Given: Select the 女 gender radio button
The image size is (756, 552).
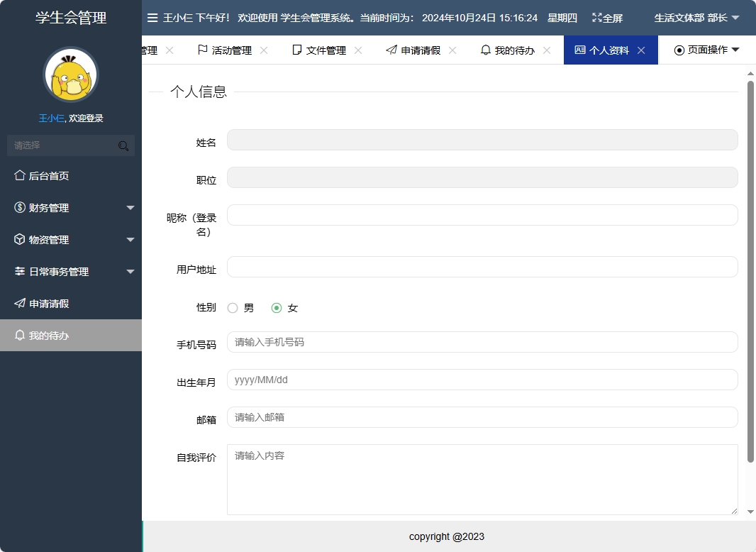Looking at the screenshot, I should (x=277, y=308).
